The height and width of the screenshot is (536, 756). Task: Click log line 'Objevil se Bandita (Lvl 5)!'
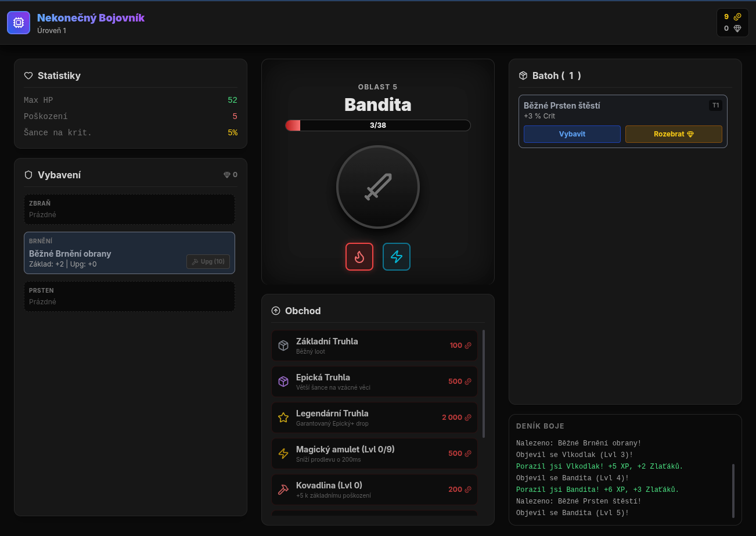click(573, 513)
